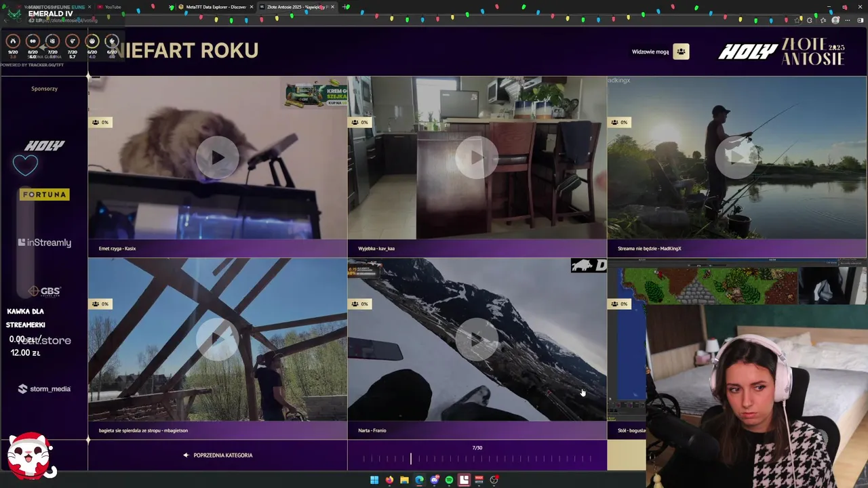Click the beige next-category button
868x488 pixels.
[x=626, y=455]
